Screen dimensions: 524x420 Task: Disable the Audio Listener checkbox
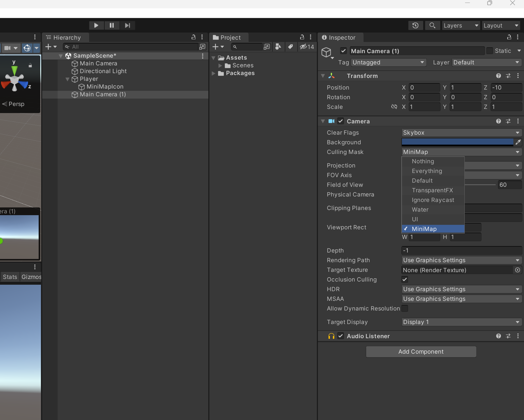(x=341, y=336)
